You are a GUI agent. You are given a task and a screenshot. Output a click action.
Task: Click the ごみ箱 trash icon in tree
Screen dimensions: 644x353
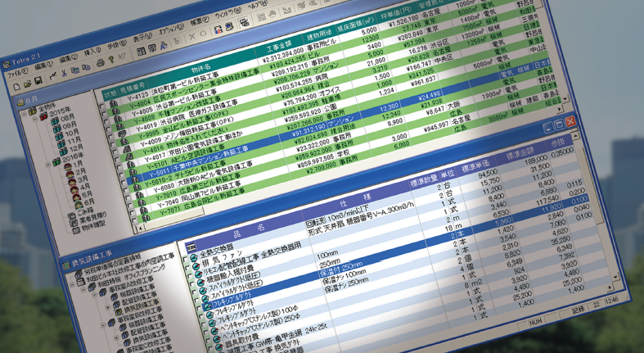(x=70, y=216)
